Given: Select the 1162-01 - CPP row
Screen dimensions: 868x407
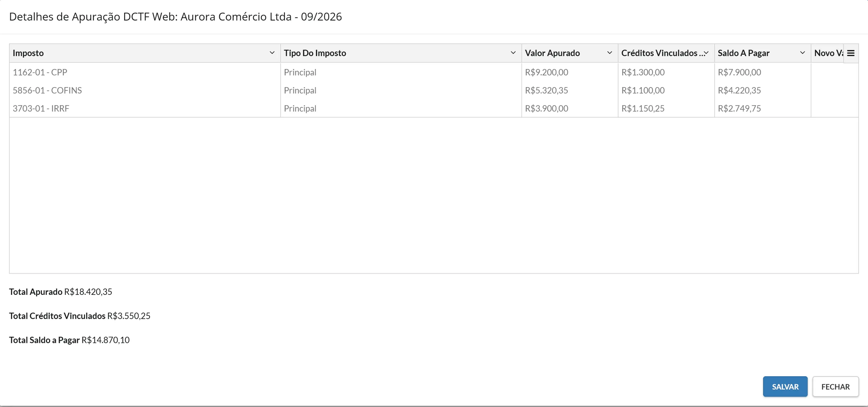Looking at the screenshot, I should [x=434, y=72].
